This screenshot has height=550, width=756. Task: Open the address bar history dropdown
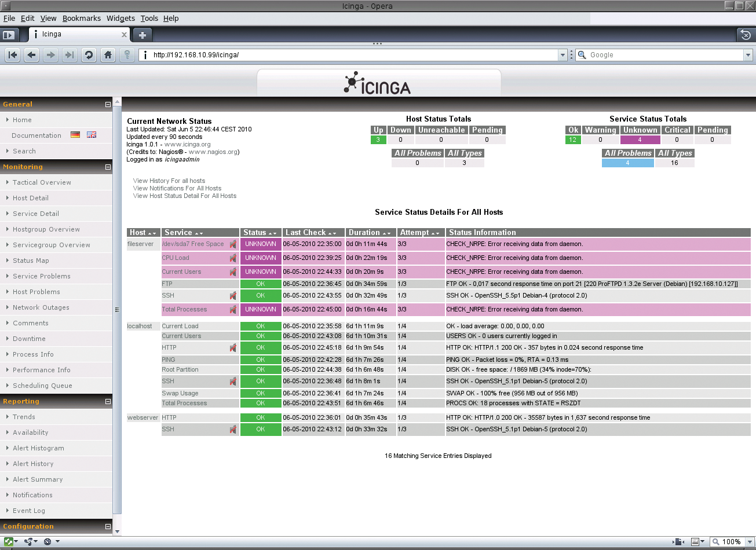tap(563, 55)
